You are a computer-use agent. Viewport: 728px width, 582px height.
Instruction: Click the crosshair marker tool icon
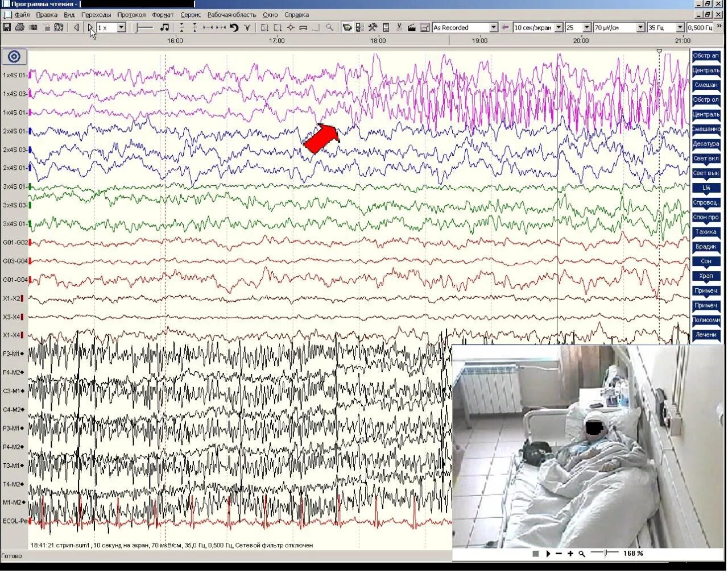[x=291, y=27]
